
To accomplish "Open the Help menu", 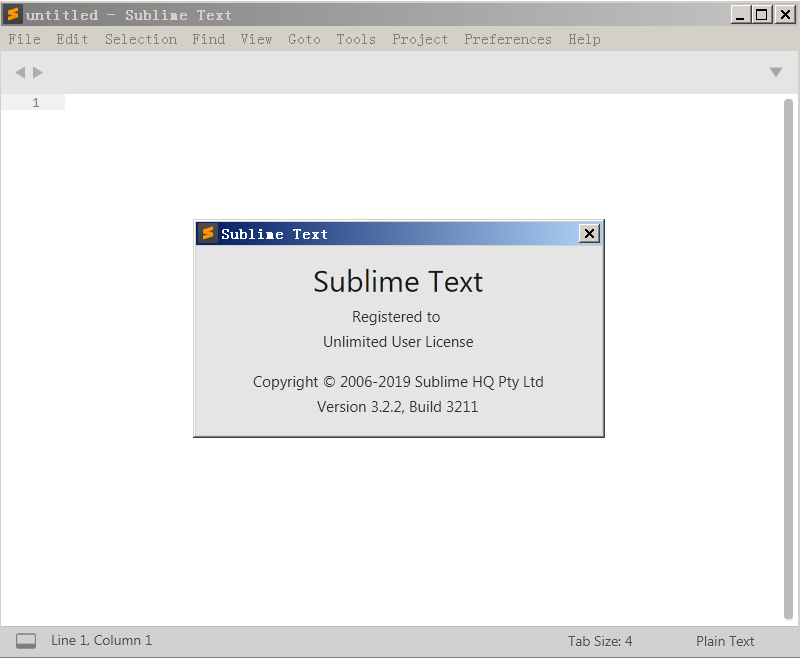I will (584, 39).
